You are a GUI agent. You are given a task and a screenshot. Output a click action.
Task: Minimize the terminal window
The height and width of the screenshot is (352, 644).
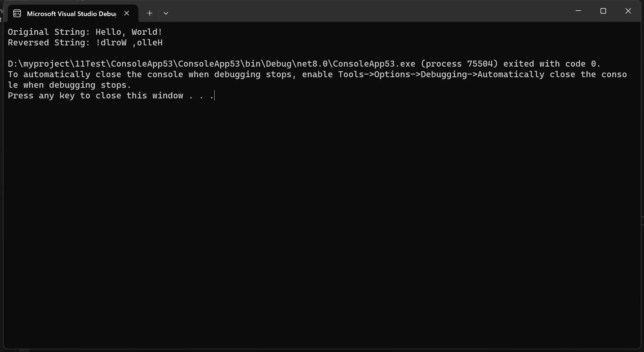click(x=578, y=11)
